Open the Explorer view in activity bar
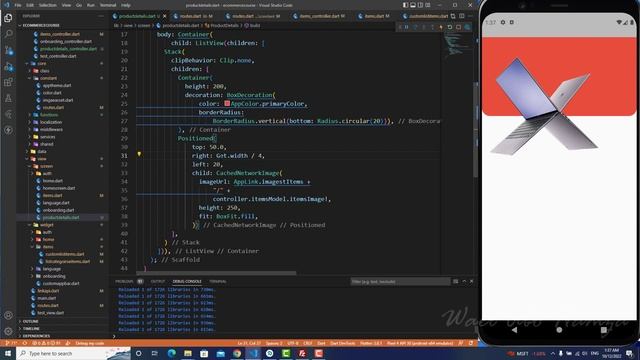This screenshot has width=640, height=360. pyautogui.click(x=8, y=18)
